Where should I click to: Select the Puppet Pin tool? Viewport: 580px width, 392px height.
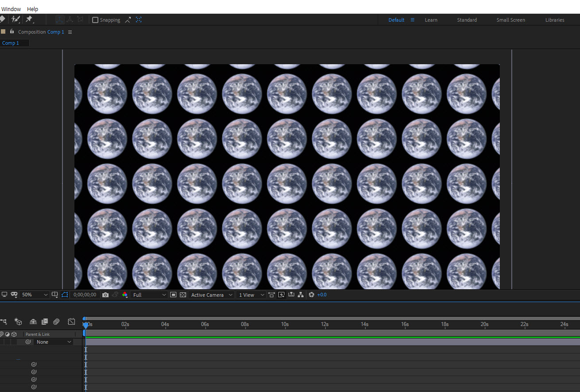pyautogui.click(x=29, y=19)
